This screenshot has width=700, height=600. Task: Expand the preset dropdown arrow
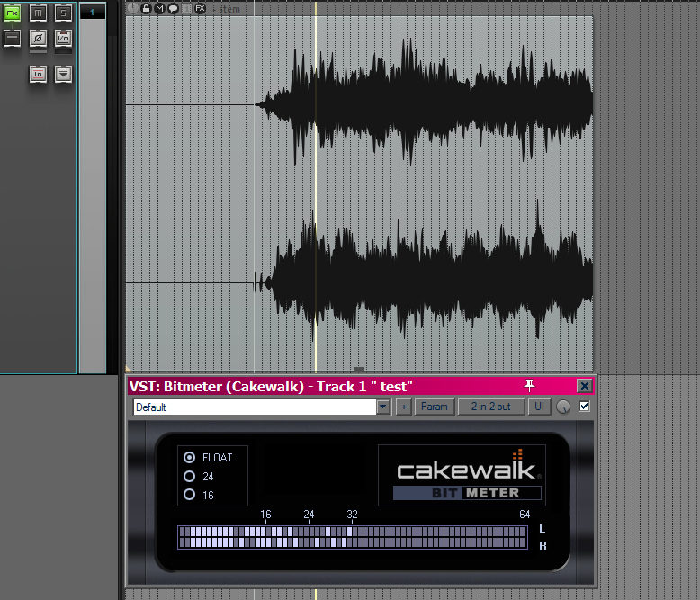click(383, 407)
